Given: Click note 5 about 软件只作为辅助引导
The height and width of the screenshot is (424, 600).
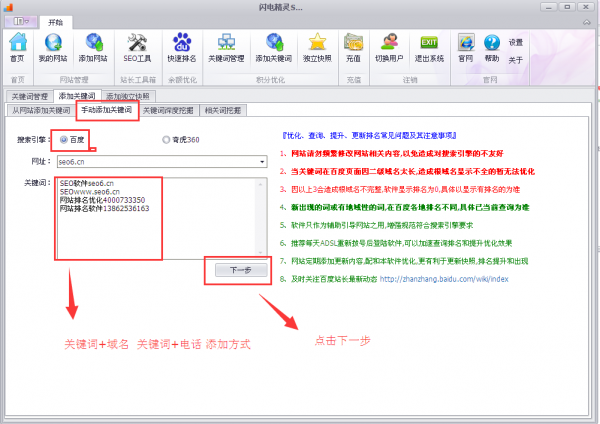Looking at the screenshot, I should pyautogui.click(x=377, y=225).
